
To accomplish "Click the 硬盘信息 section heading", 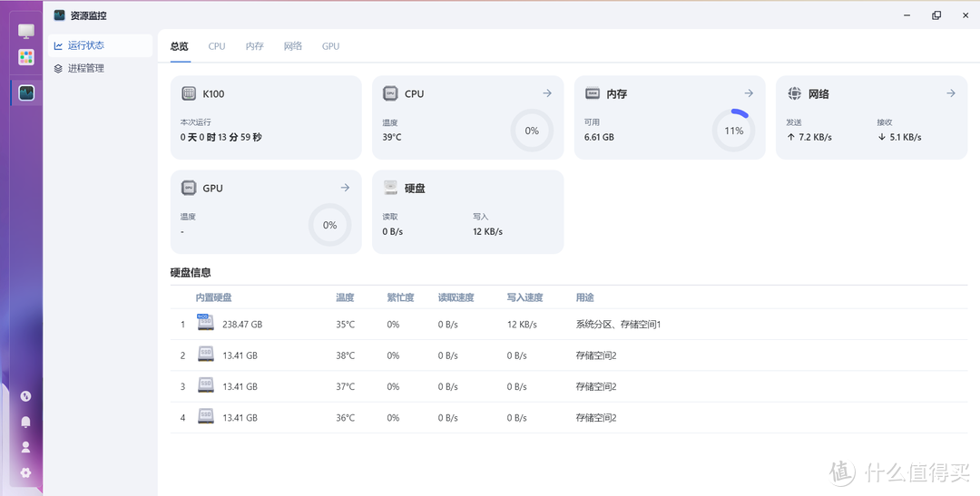I will [x=191, y=272].
